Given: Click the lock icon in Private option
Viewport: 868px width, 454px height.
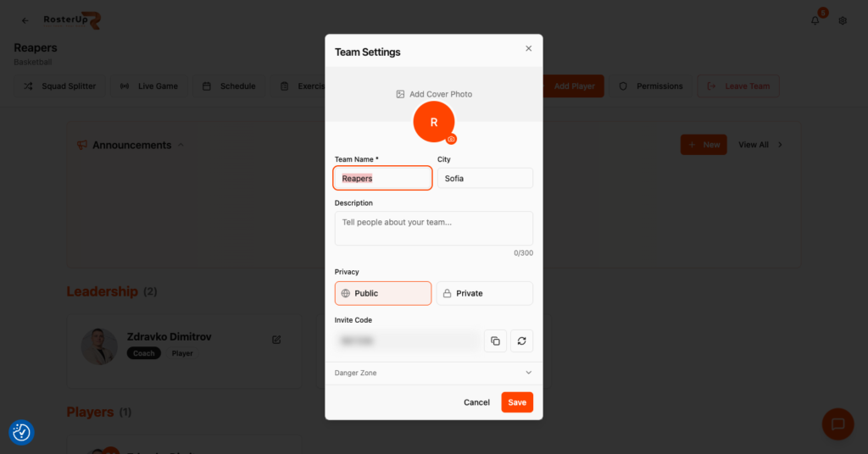Looking at the screenshot, I should pyautogui.click(x=447, y=293).
